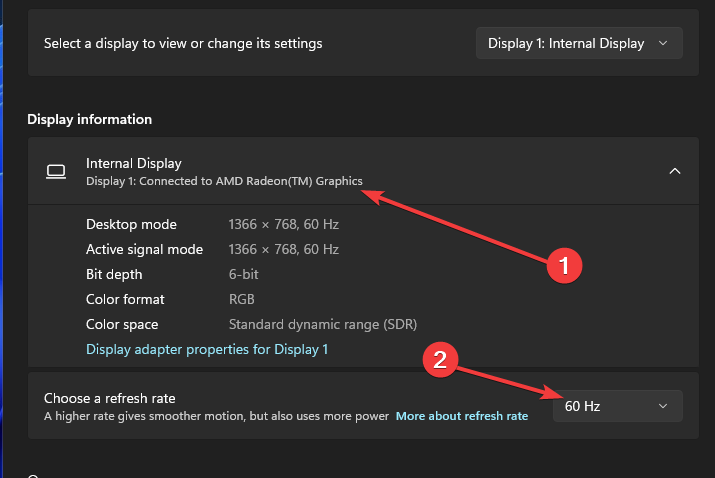Click the 6-bit Bit depth value
Image resolution: width=715 pixels, height=478 pixels.
click(x=243, y=274)
